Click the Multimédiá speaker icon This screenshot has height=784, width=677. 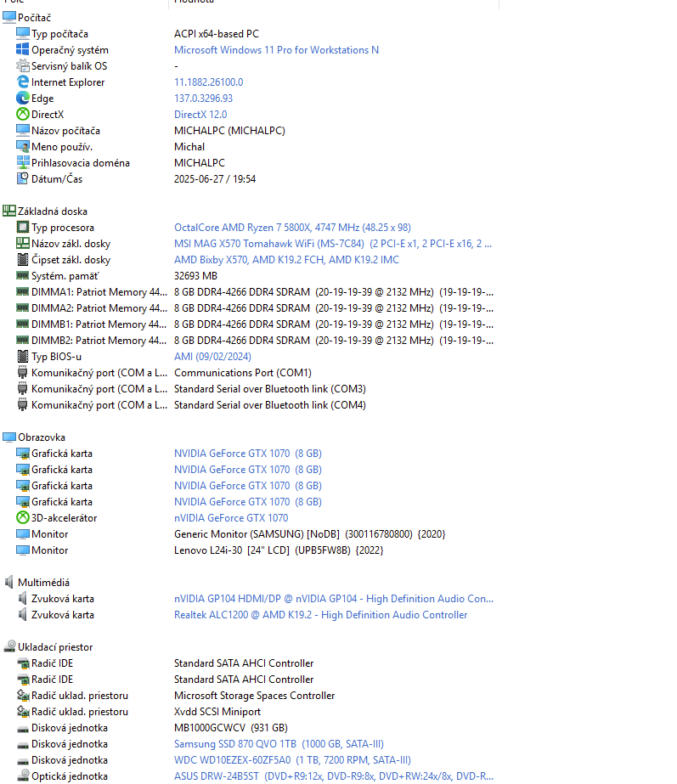9,582
